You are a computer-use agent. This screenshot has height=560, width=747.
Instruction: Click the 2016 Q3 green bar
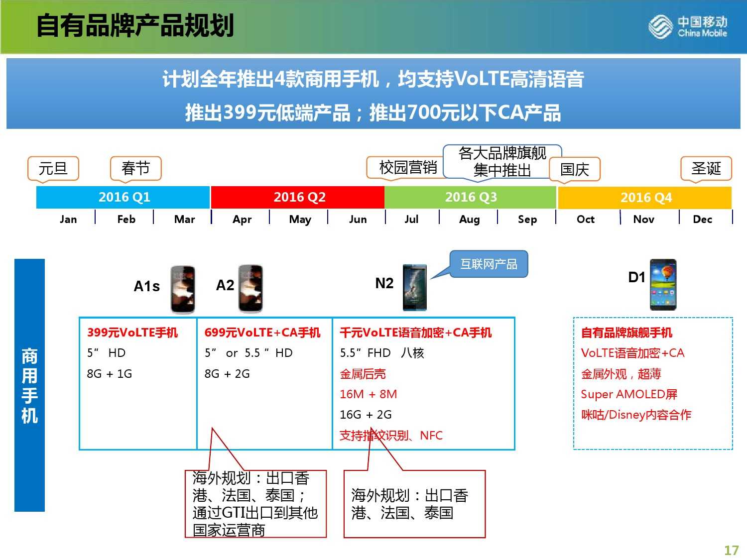click(x=471, y=197)
